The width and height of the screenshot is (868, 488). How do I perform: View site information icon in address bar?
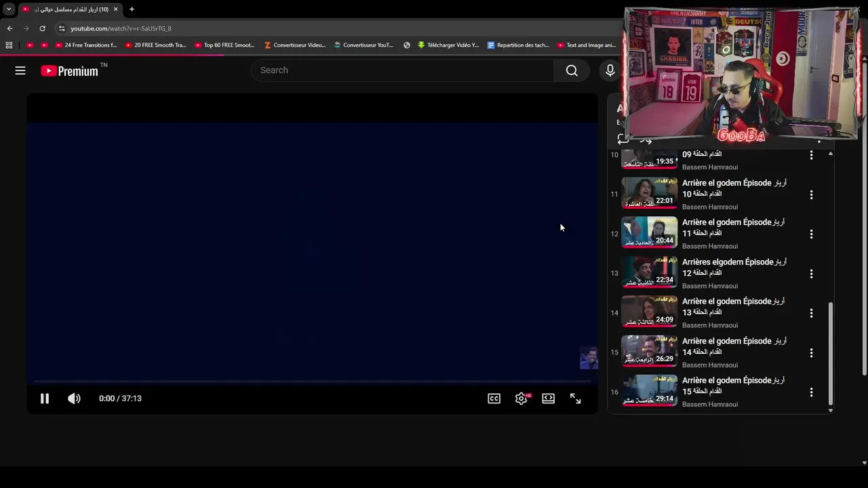pos(62,28)
